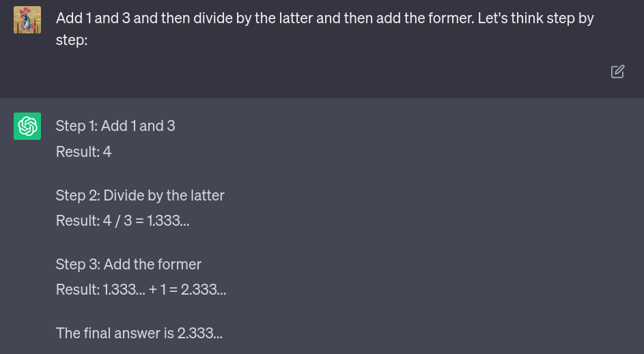Image resolution: width=644 pixels, height=354 pixels.
Task: Click "The final answer is" text
Action: coord(115,334)
